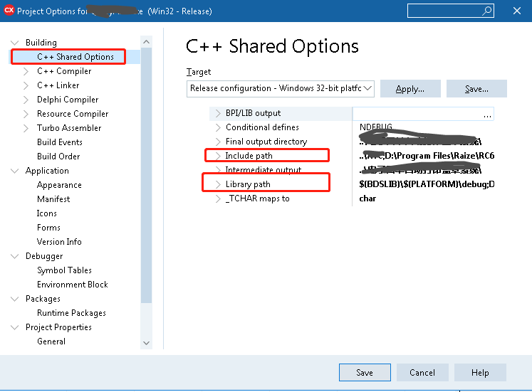Click the Save... button beside Apply
This screenshot has height=392, width=532.
tap(476, 89)
